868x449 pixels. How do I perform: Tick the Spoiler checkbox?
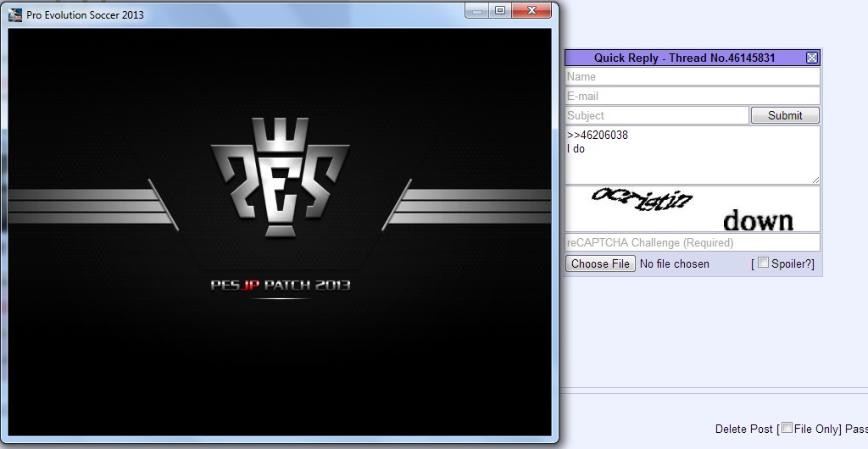tap(763, 263)
